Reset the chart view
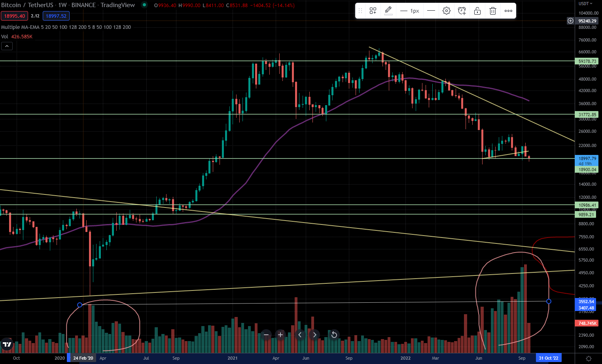 coord(334,335)
